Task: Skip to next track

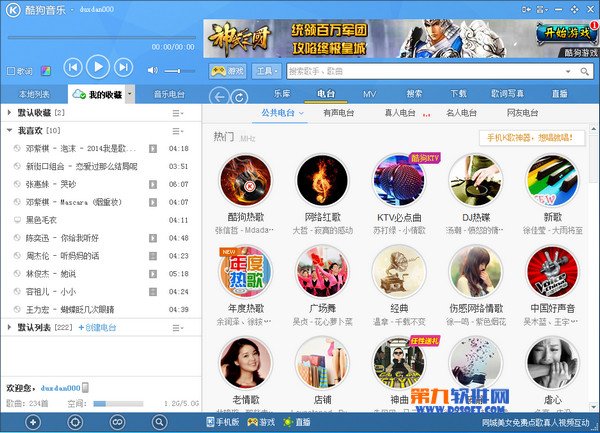Action: 123,67
